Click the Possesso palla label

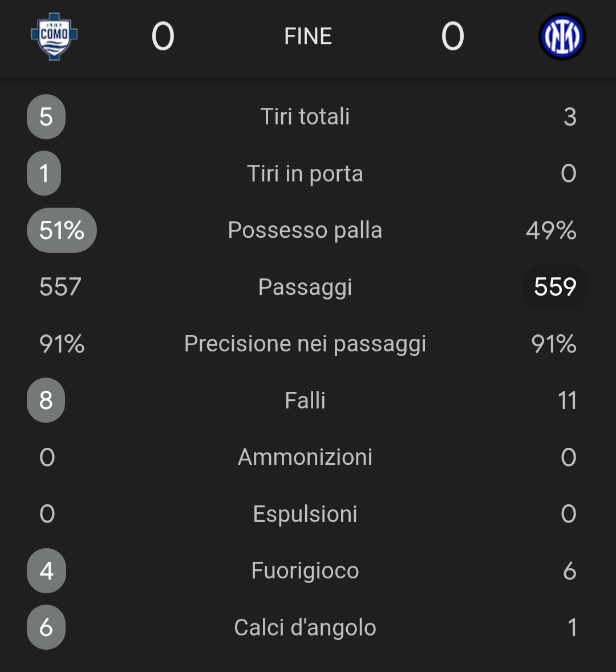[305, 230]
